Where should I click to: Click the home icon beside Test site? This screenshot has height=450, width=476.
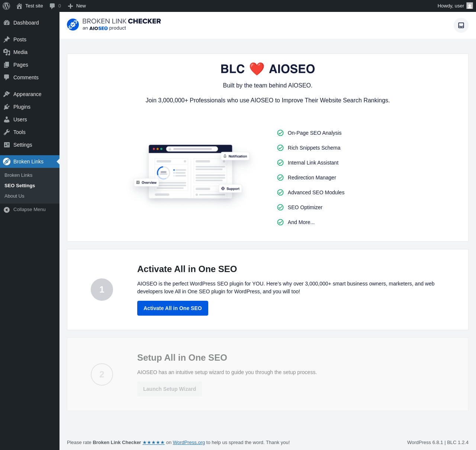(19, 6)
